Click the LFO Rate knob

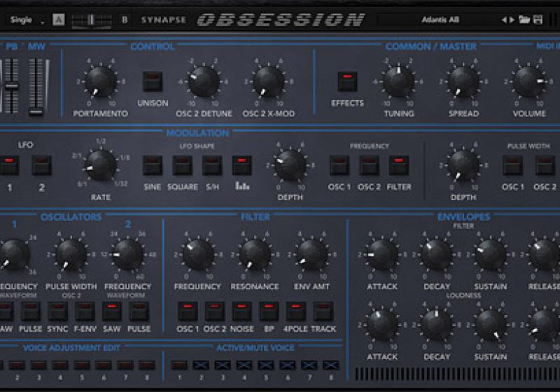point(101,165)
